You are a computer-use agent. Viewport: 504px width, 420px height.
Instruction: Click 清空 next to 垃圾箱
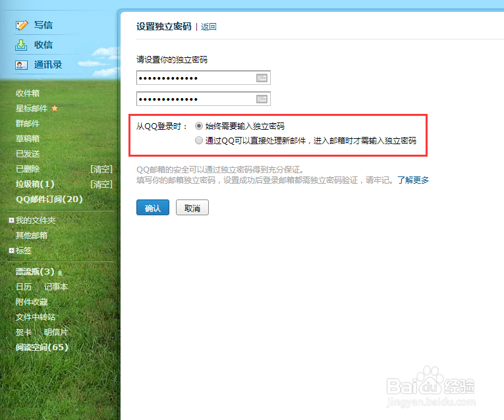pyautogui.click(x=101, y=184)
